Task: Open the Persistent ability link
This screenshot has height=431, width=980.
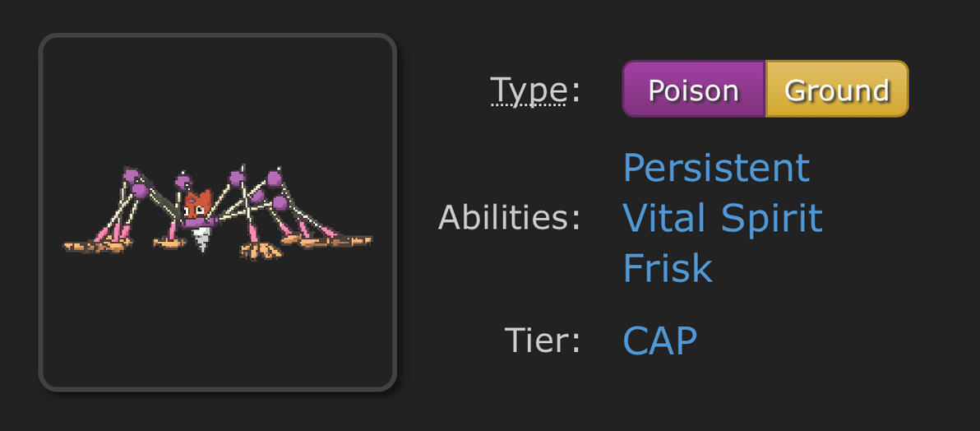Action: coord(716,168)
